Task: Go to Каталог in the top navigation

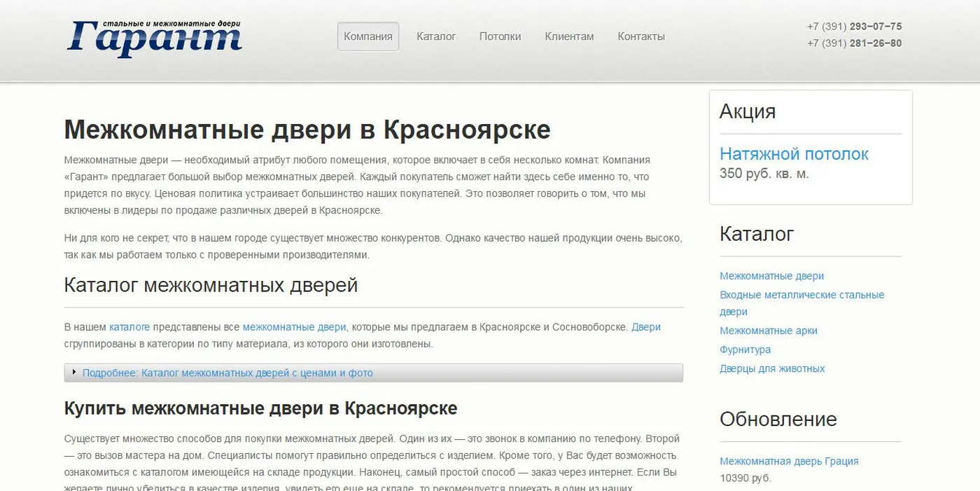Action: [436, 36]
